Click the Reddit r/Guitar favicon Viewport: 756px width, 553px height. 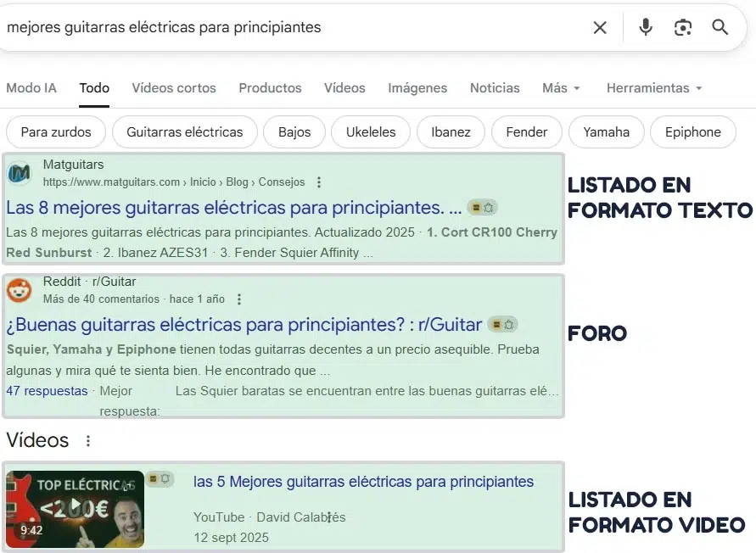[x=20, y=291]
